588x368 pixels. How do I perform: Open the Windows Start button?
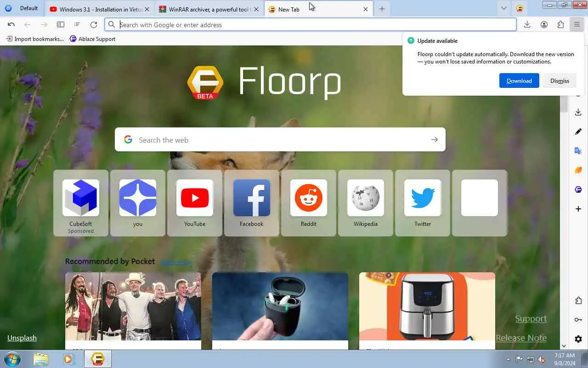coord(12,359)
